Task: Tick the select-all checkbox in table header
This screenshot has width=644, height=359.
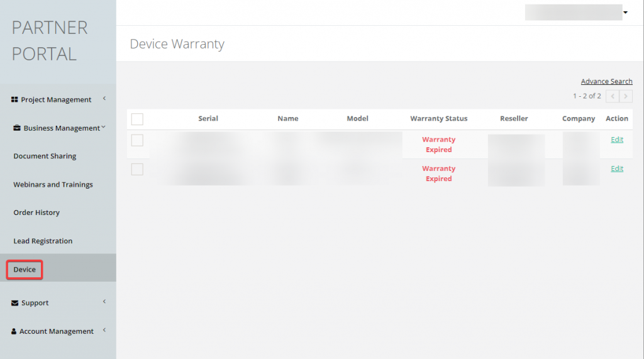Action: point(137,119)
